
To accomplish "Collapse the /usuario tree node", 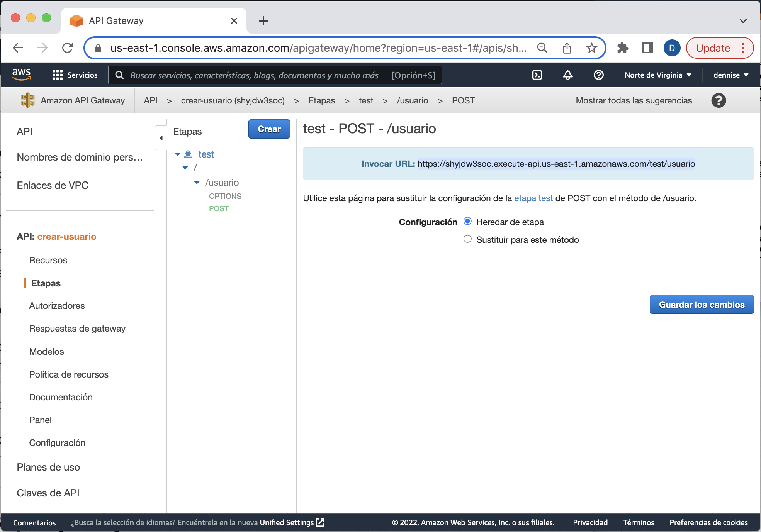I will 197,182.
